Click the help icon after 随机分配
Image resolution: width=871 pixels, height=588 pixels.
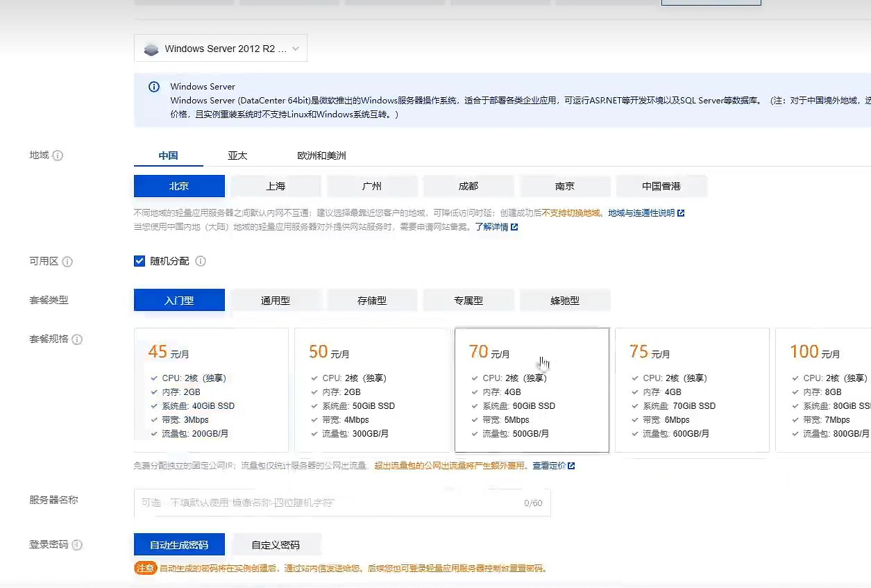tap(201, 262)
